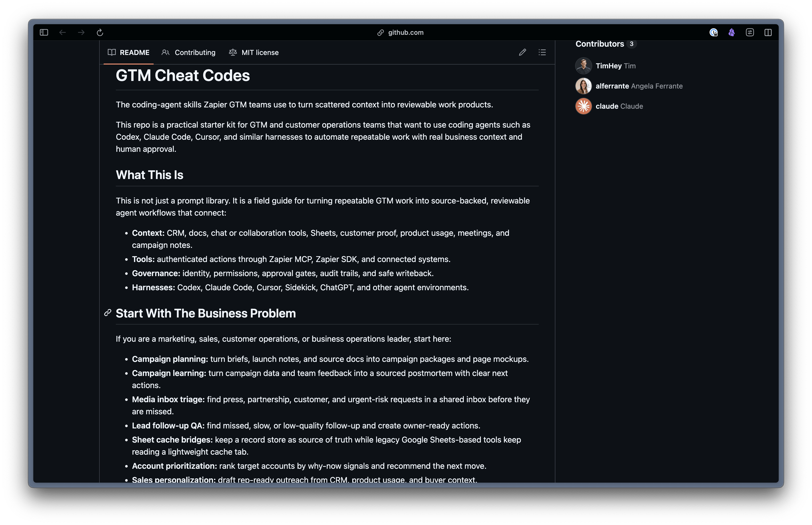Click the Lead follow-up QA: bullet label
The image size is (812, 525).
pyautogui.click(x=168, y=425)
